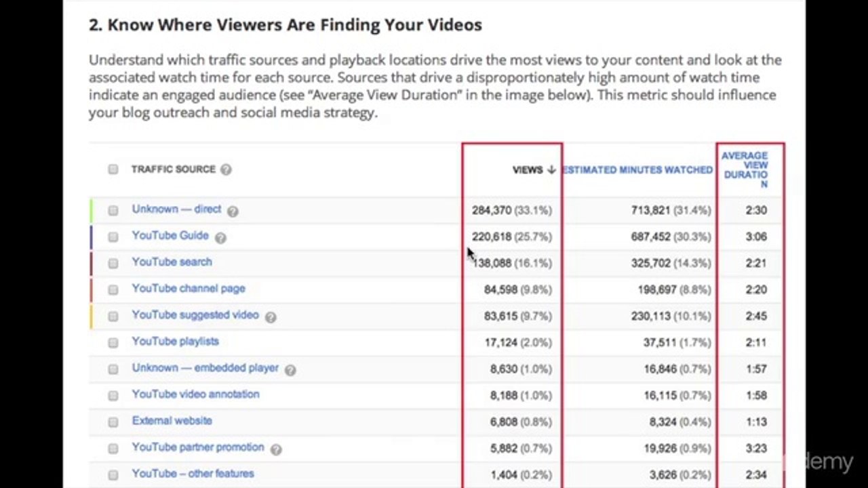868x488 pixels.
Task: Check the YouTube search row checkbox
Action: (x=113, y=263)
